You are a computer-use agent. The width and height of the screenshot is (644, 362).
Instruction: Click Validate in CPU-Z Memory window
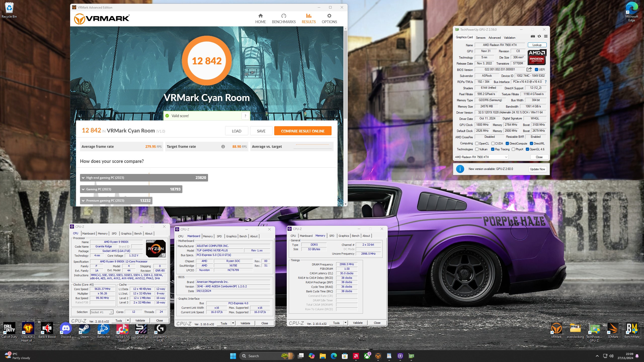357,323
